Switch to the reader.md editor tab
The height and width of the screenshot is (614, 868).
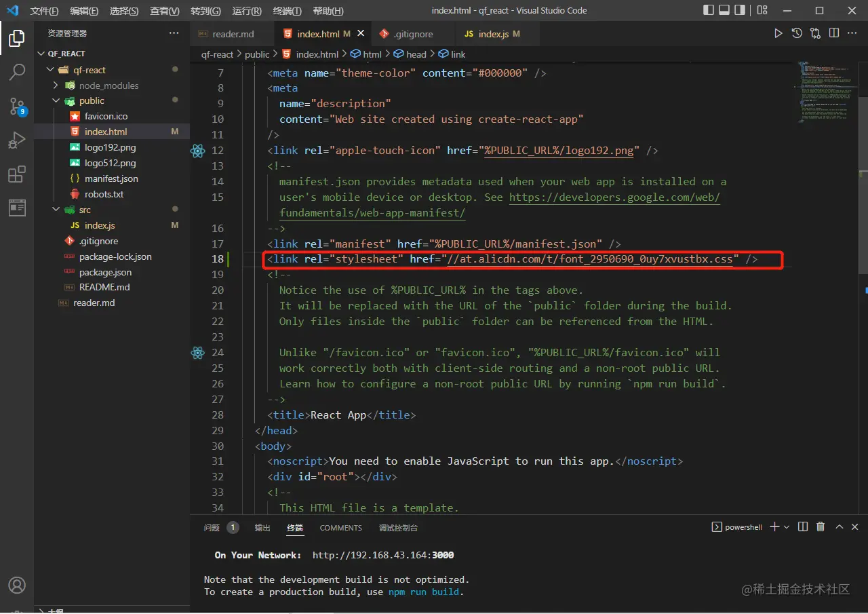pyautogui.click(x=233, y=34)
